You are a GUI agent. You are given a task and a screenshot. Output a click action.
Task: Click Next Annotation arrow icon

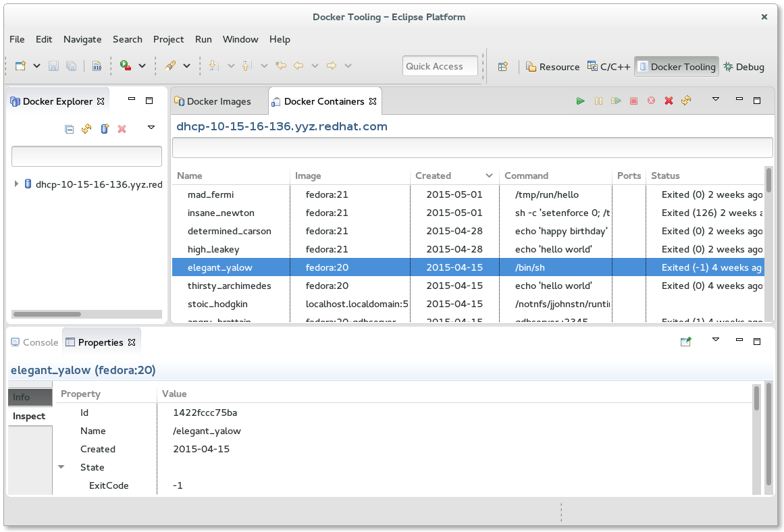click(213, 65)
